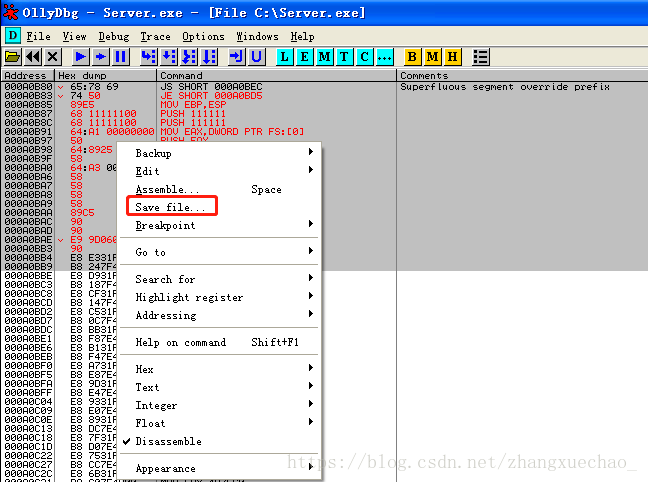Expand the Edit submenu

point(220,171)
